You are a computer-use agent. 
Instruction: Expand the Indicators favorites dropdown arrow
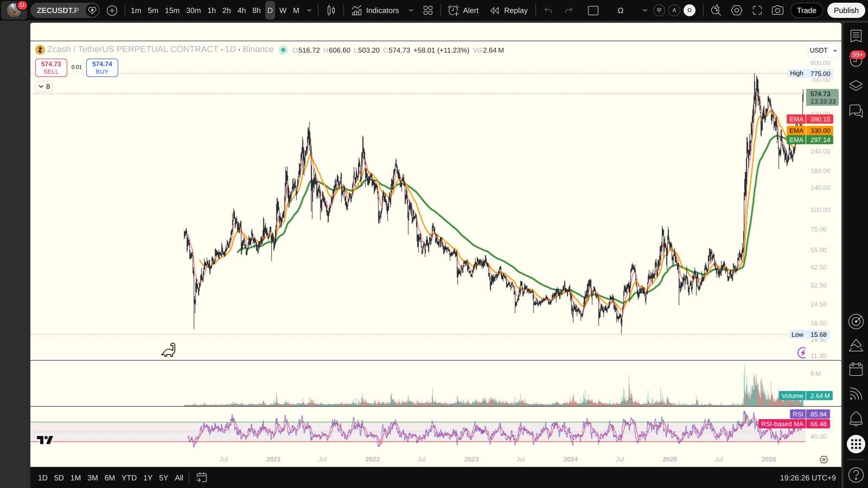tap(411, 10)
